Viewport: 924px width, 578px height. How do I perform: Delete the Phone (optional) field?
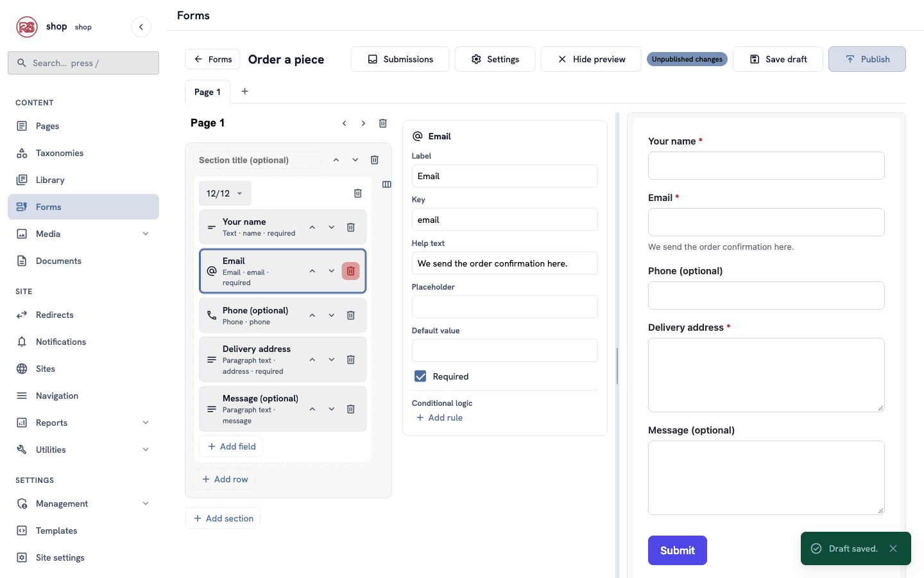pos(351,315)
